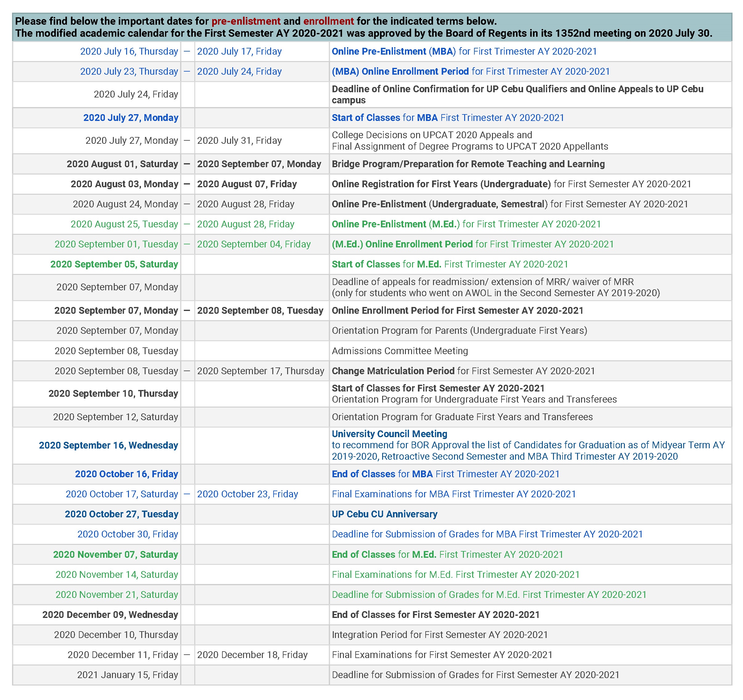This screenshot has width=743, height=700.
Task: Click 'Online Pre-Enlistment (MBA)' row description
Action: click(464, 51)
